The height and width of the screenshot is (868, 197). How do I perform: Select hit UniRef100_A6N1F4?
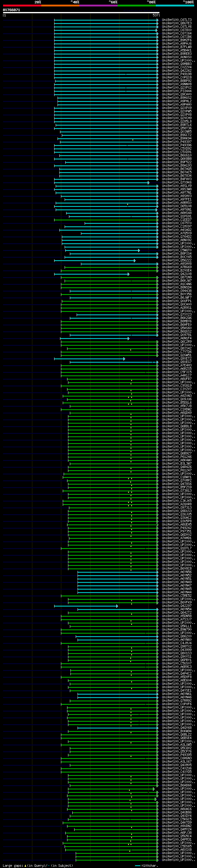177,338
